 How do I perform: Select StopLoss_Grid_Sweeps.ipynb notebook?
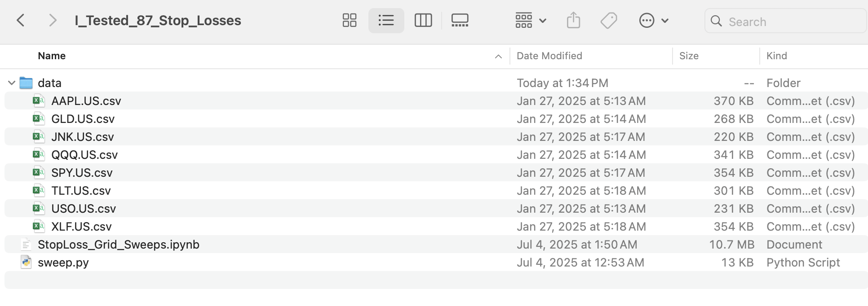(118, 245)
